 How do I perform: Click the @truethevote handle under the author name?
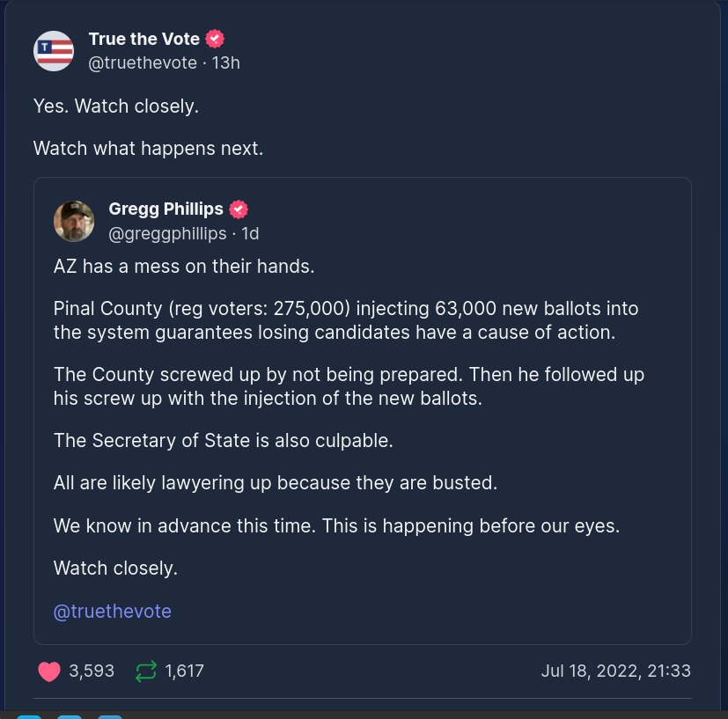tap(144, 62)
